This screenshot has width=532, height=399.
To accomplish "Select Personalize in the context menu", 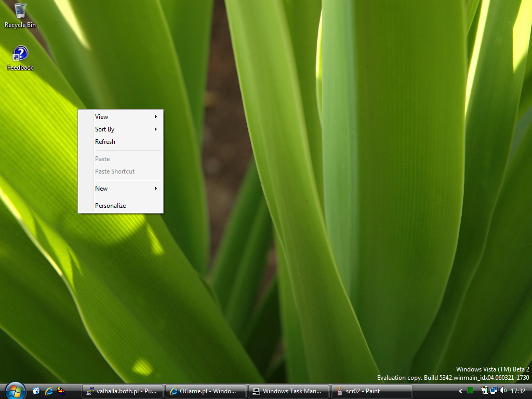I will click(111, 206).
